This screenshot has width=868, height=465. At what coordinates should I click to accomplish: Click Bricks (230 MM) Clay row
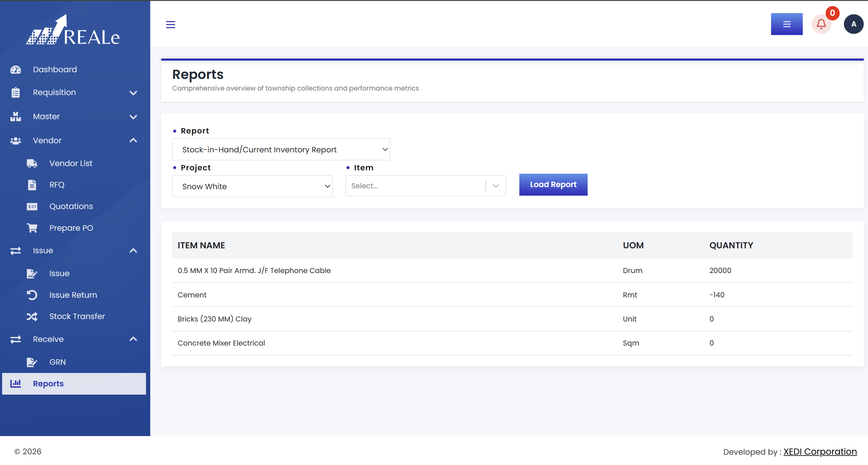coord(512,319)
